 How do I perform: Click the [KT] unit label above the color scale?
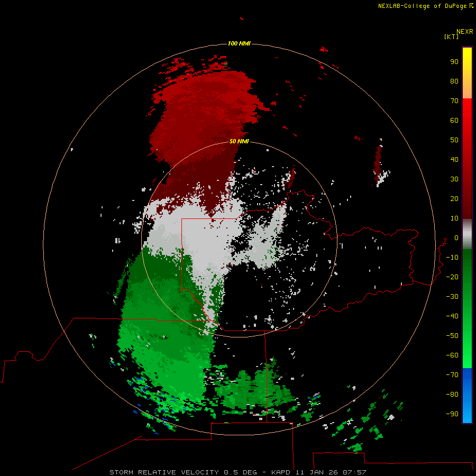pyautogui.click(x=451, y=36)
